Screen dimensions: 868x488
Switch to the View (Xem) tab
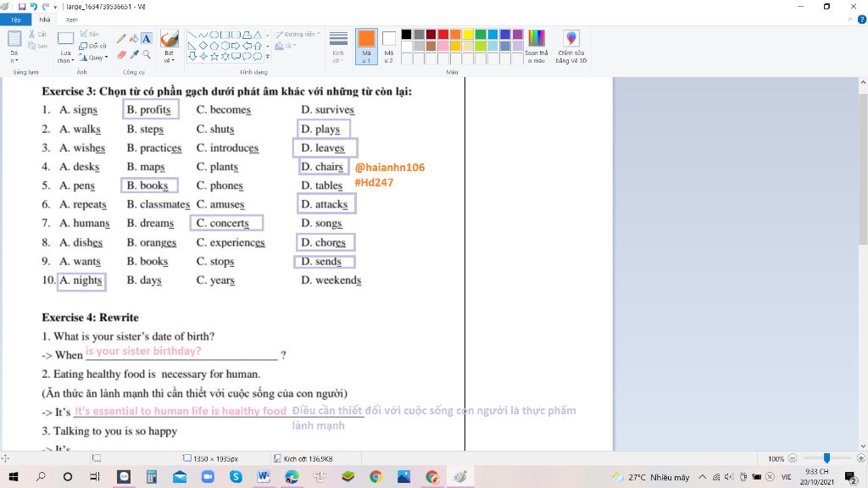pyautogui.click(x=72, y=19)
